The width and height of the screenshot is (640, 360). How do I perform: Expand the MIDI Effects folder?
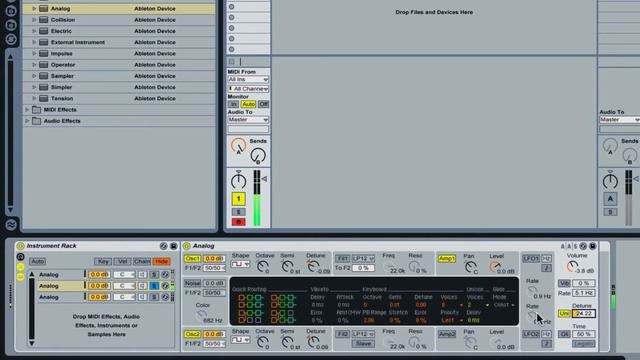(x=27, y=110)
